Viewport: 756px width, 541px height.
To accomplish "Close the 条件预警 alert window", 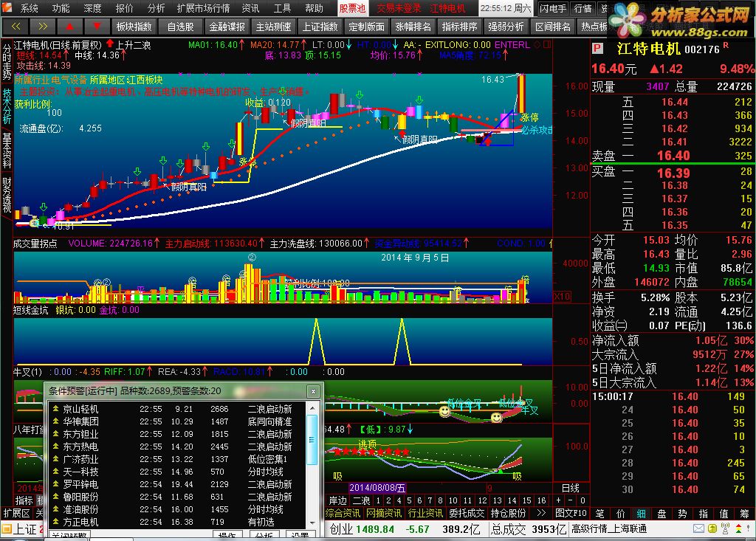I will click(x=313, y=391).
